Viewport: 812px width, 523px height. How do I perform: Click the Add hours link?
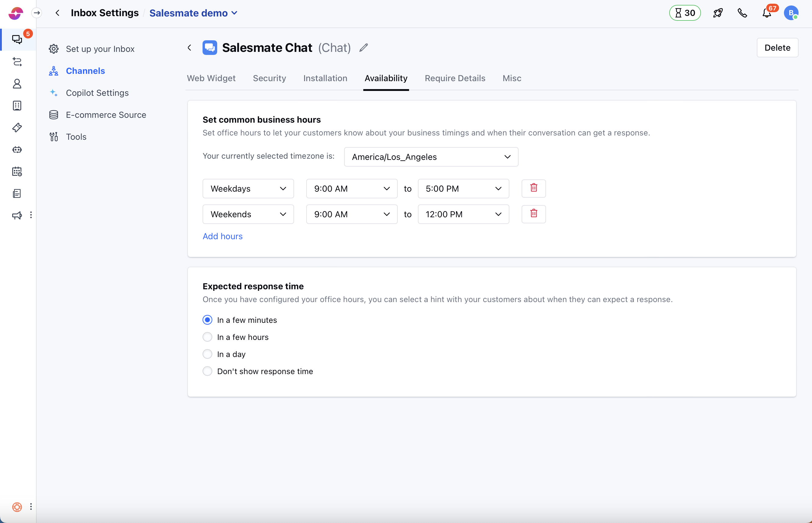click(222, 236)
